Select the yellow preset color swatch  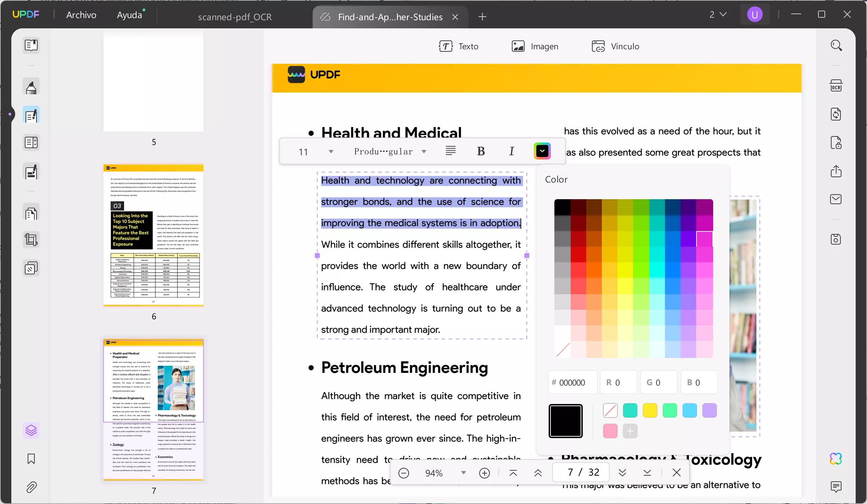(x=650, y=410)
